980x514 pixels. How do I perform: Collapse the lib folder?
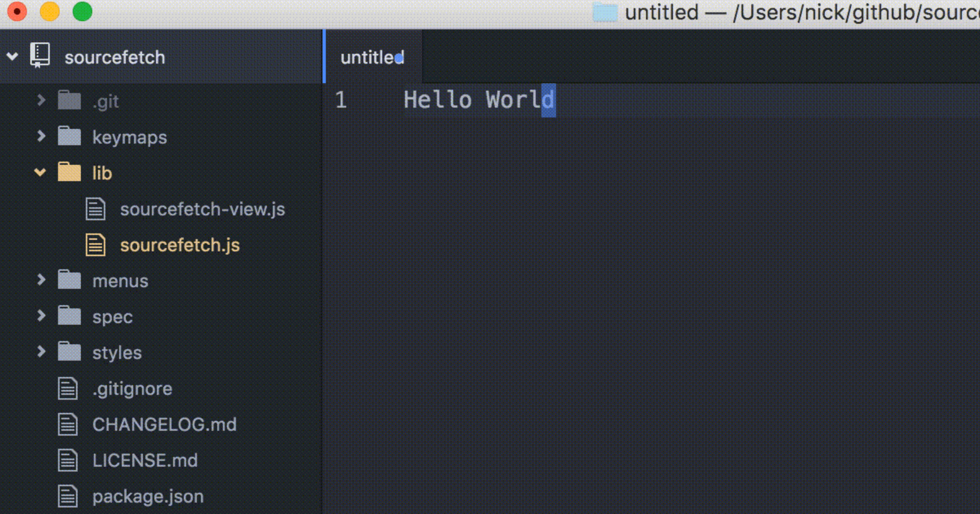(x=40, y=173)
